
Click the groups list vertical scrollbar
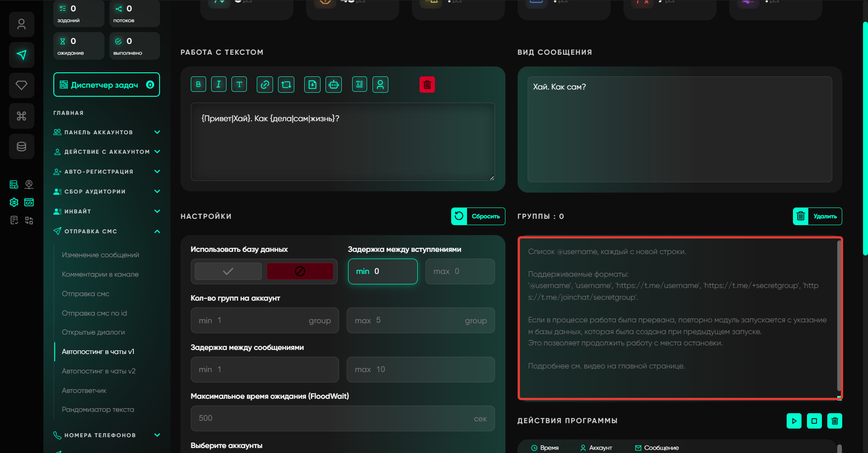point(839,316)
